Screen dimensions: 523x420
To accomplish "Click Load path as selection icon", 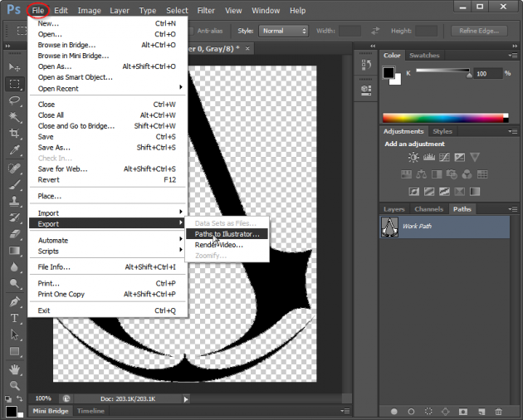I will point(428,411).
